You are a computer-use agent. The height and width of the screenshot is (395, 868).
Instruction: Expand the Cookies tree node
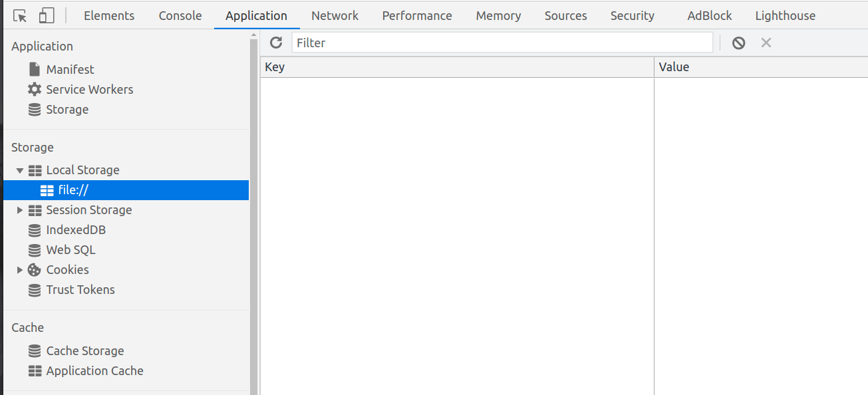pyautogui.click(x=19, y=269)
